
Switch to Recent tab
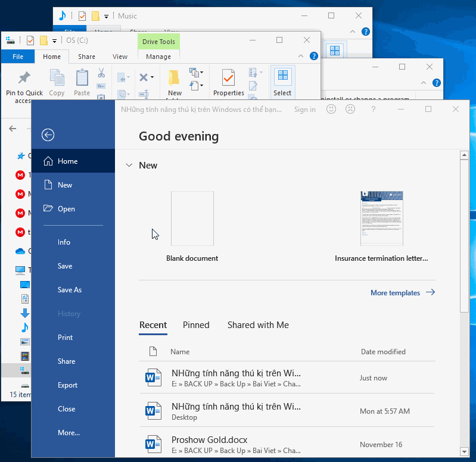[x=153, y=325]
